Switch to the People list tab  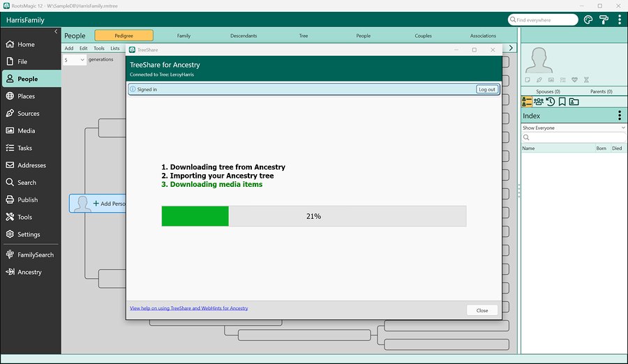(364, 36)
